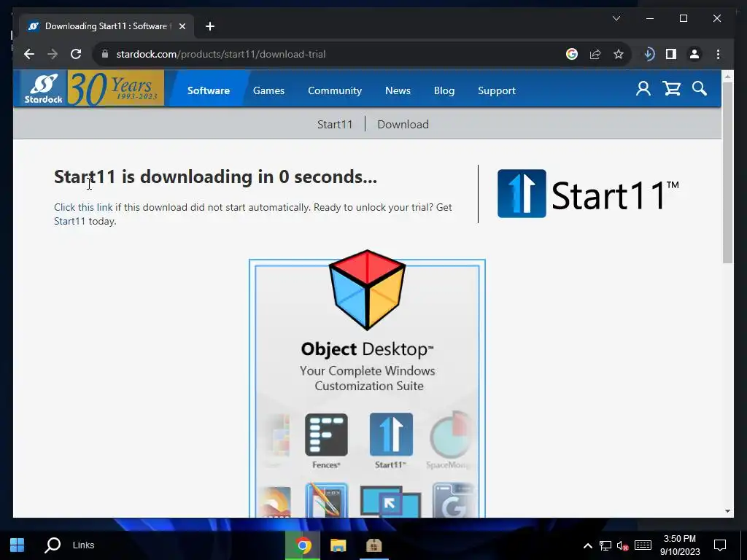
Task: Show hidden tray icons chevron
Action: [588, 545]
